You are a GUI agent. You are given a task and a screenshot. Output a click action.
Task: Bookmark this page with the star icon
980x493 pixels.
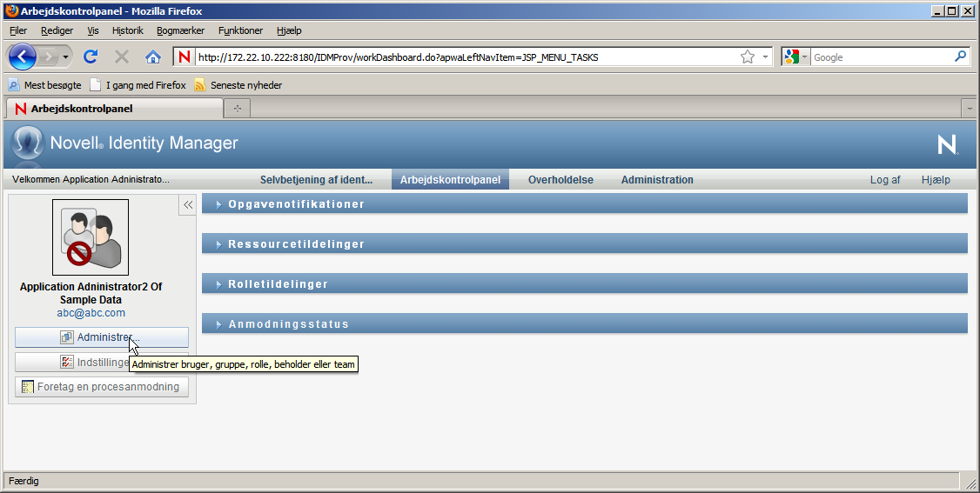pyautogui.click(x=748, y=57)
